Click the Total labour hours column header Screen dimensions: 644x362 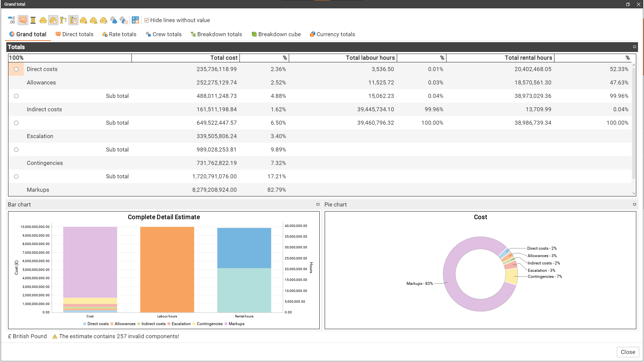click(343, 58)
